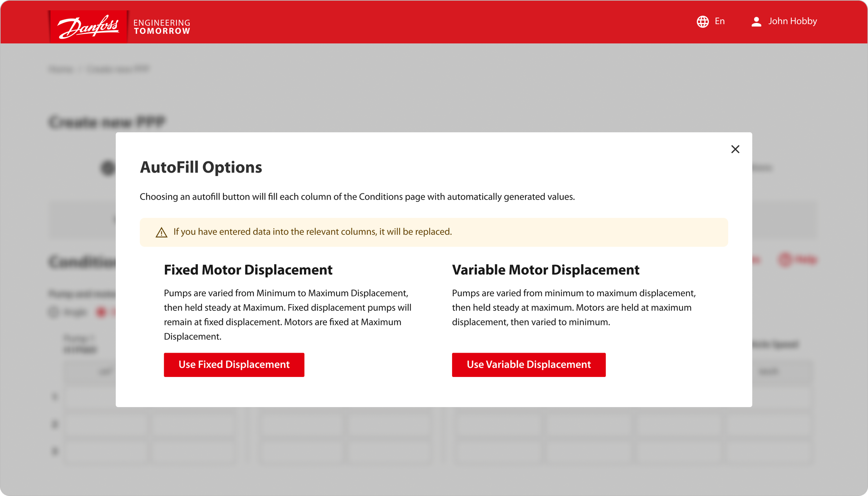Select the En language label
The height and width of the screenshot is (496, 868).
click(719, 22)
